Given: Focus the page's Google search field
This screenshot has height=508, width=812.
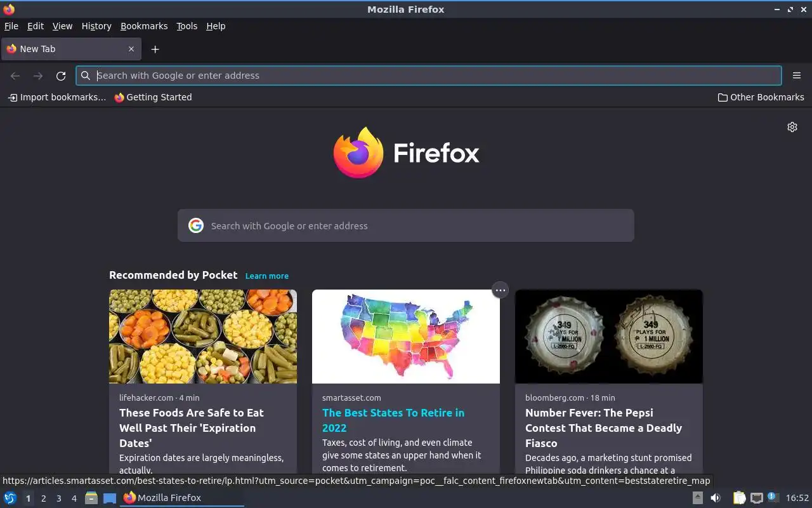Looking at the screenshot, I should click(406, 225).
